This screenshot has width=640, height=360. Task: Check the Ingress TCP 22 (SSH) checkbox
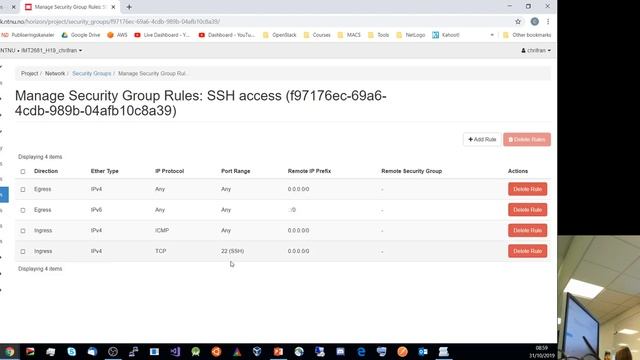pos(23,251)
